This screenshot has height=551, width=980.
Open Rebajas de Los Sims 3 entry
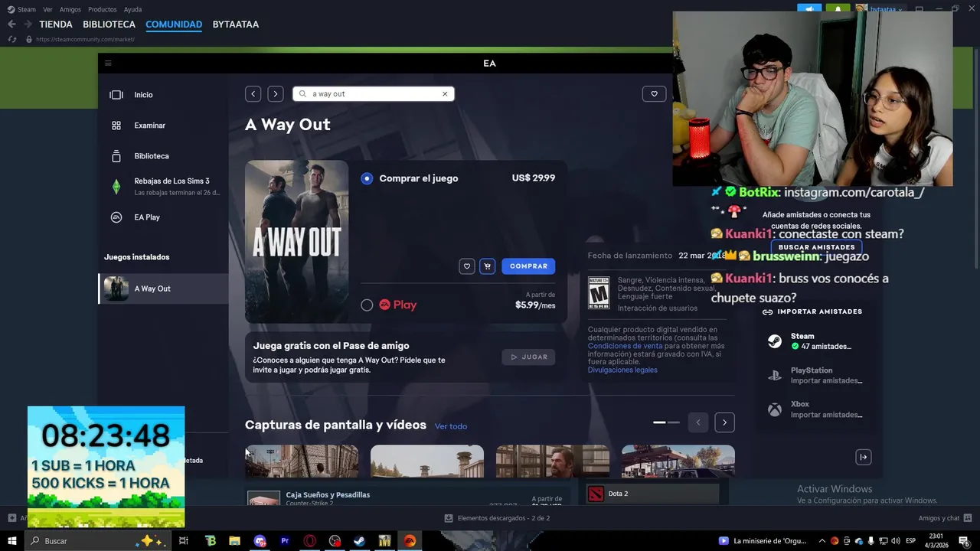164,187
